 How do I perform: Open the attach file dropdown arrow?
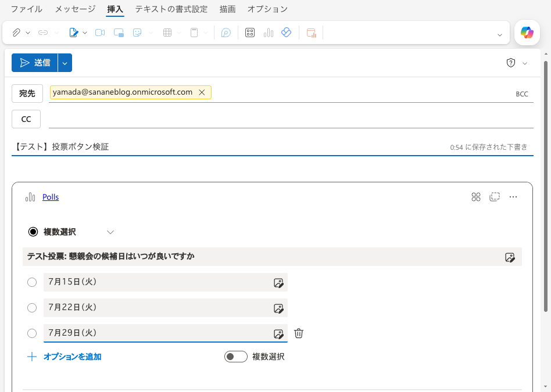click(28, 33)
